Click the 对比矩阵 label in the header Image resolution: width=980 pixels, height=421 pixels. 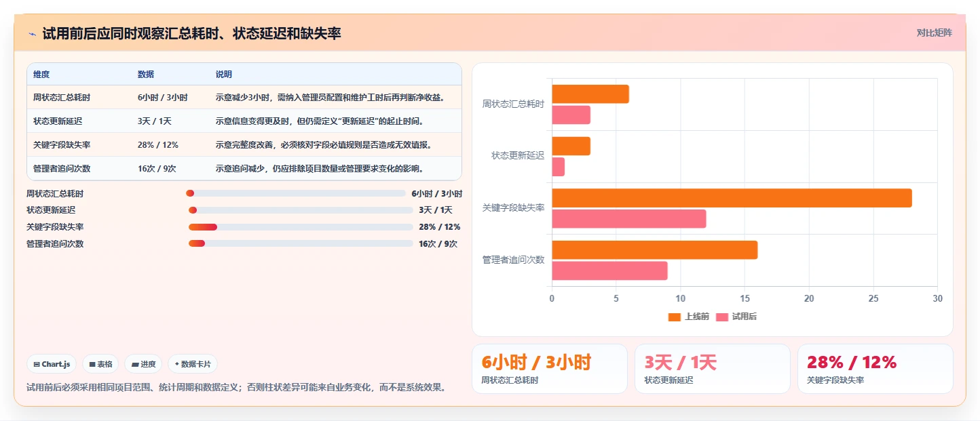[x=934, y=33]
